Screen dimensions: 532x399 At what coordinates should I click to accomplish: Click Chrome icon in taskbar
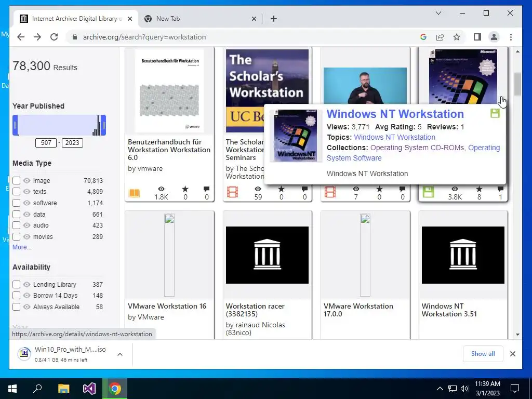click(x=115, y=389)
